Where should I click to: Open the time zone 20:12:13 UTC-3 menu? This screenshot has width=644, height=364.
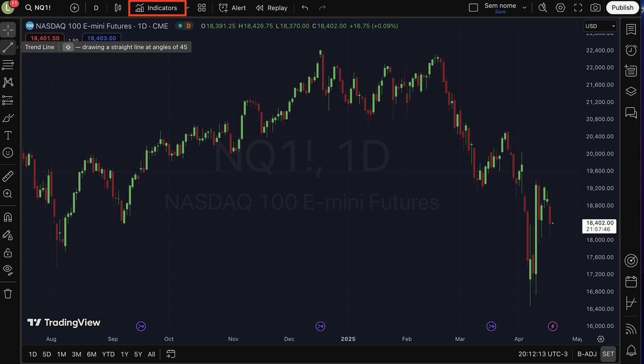543,354
